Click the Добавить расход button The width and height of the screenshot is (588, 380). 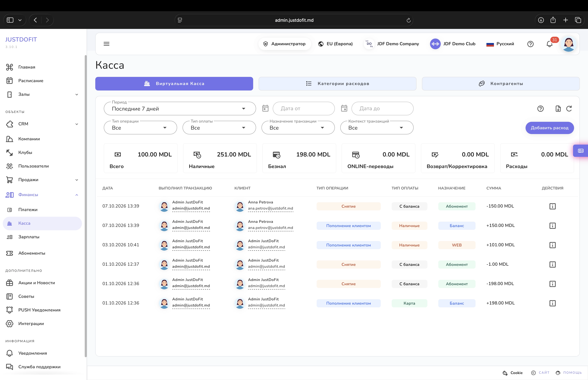(x=550, y=128)
